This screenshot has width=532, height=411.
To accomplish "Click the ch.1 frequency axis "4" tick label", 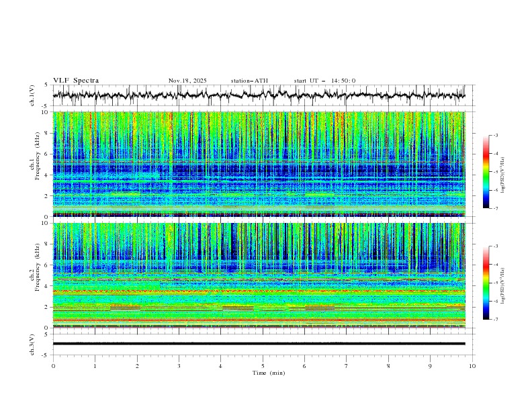I will pyautogui.click(x=46, y=175).
